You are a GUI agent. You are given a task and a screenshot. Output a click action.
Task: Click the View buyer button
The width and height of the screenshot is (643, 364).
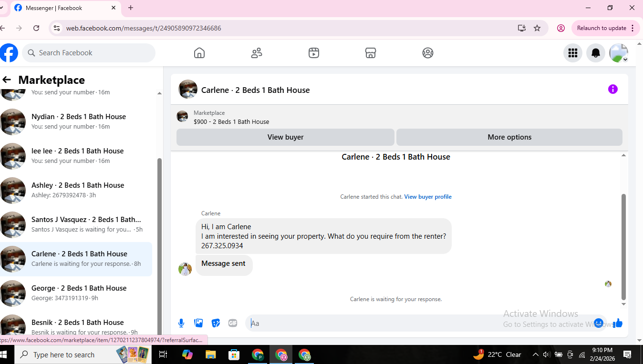point(285,137)
